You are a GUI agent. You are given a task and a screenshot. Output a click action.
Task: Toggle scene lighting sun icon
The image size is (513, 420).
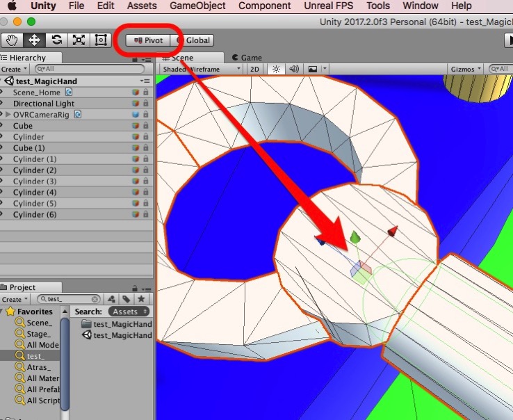[x=276, y=70]
